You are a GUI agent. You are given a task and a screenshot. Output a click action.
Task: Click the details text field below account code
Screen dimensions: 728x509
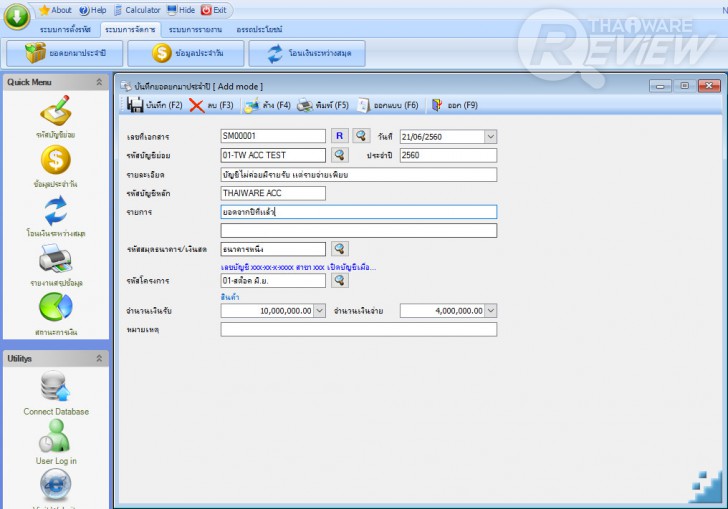pos(358,175)
